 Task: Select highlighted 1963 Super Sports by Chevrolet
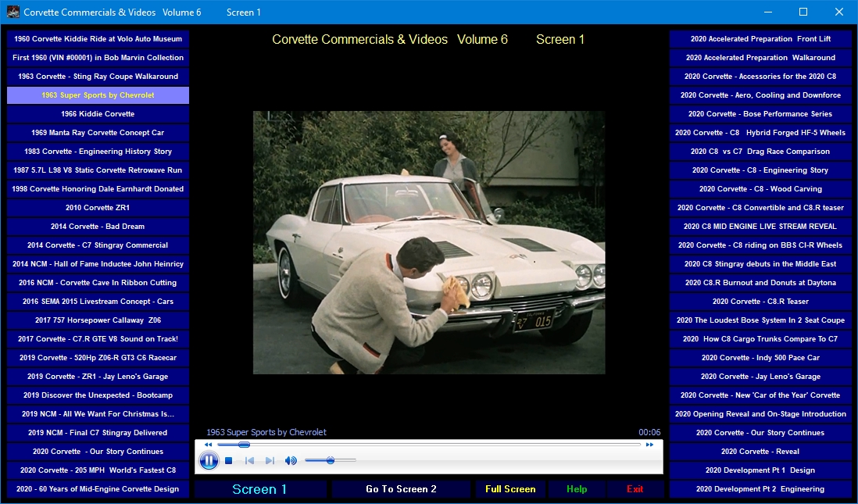pos(98,95)
